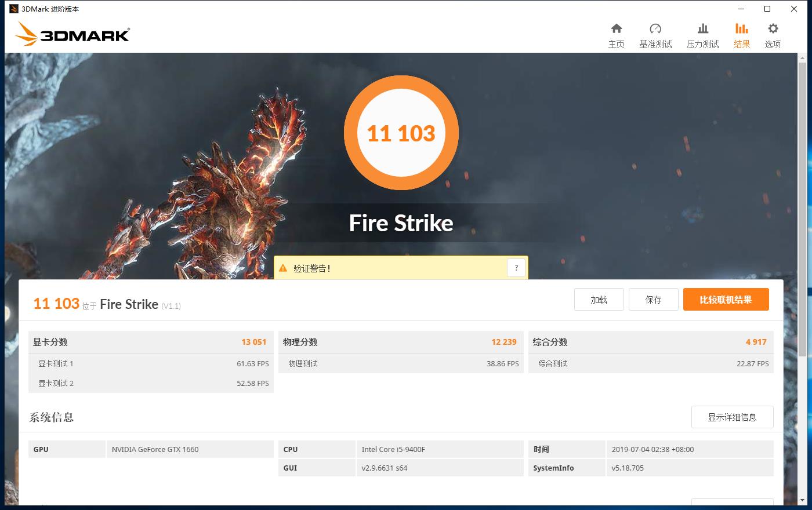The width and height of the screenshot is (812, 510).
Task: Click the warning triangle in 验证警告 banner
Action: (x=283, y=268)
